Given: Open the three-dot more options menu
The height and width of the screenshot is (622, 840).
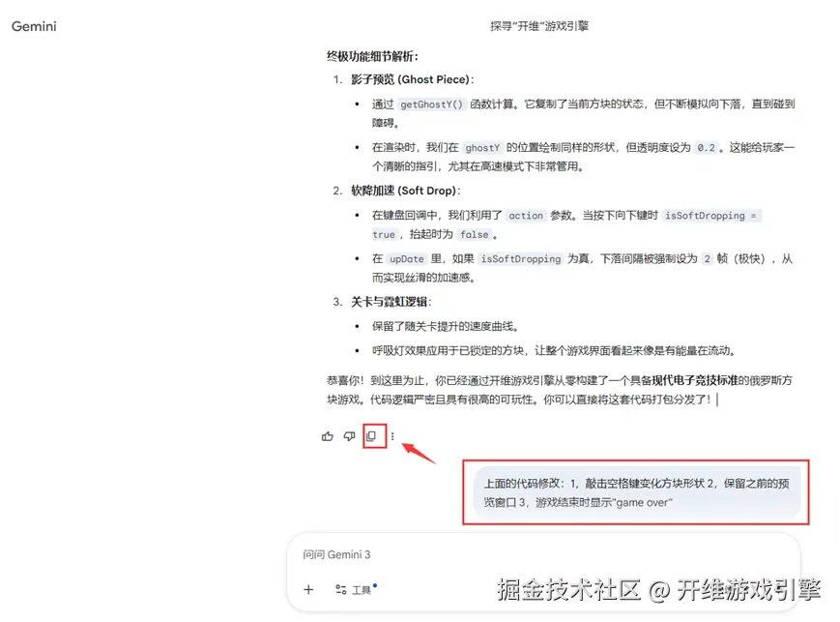Looking at the screenshot, I should click(x=391, y=436).
